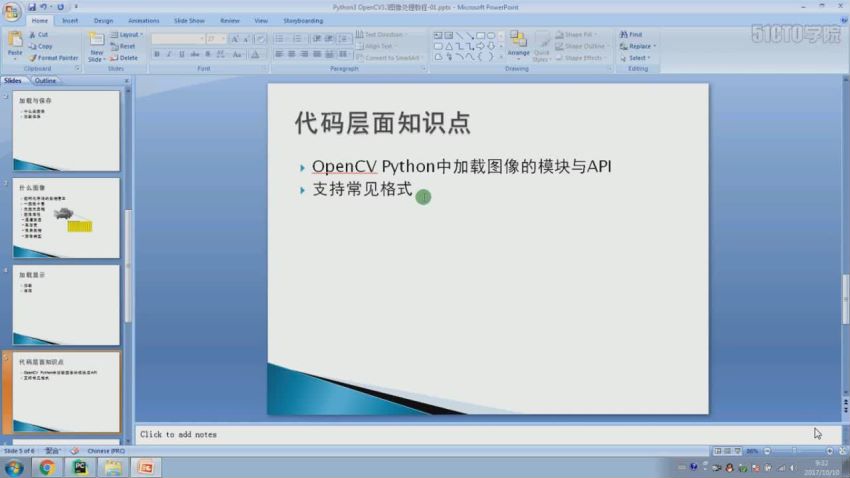Switch to the Insert ribbon tab
850x478 pixels.
(x=70, y=21)
